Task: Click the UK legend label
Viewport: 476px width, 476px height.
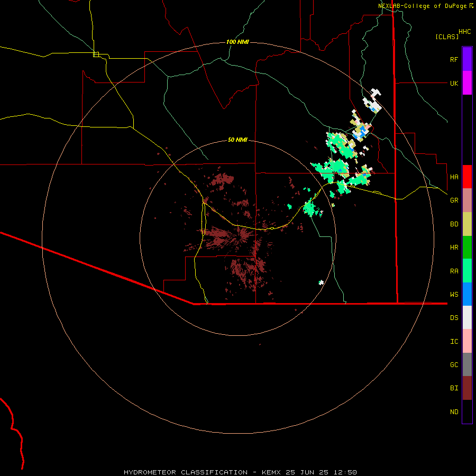Action: point(454,84)
